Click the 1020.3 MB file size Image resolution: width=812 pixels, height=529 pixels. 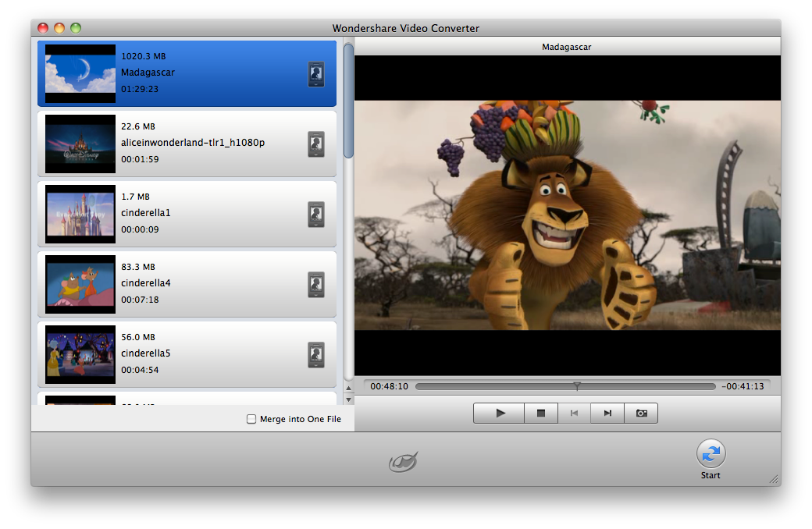[144, 56]
